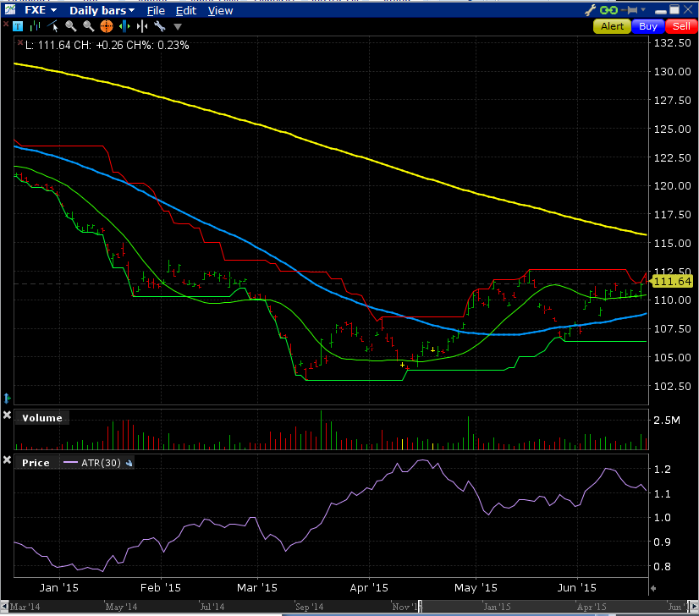Expand the gray toolbar overflow arrow

pyautogui.click(x=177, y=27)
